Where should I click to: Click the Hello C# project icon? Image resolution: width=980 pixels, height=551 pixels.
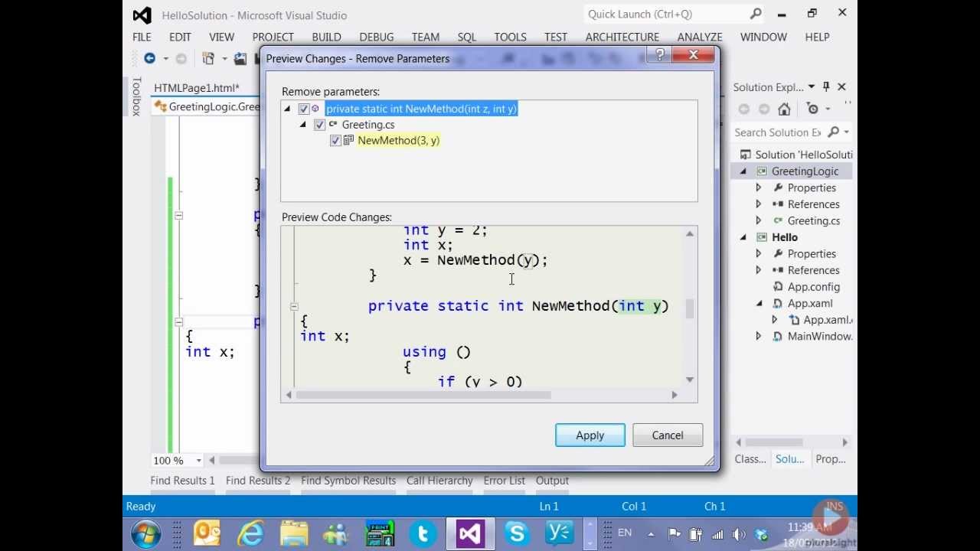pyautogui.click(x=762, y=237)
